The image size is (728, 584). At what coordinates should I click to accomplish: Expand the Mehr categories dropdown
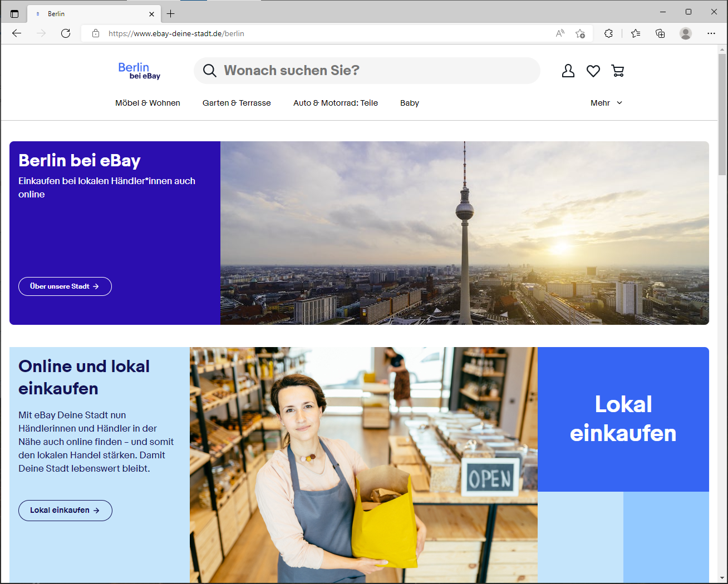(x=606, y=103)
